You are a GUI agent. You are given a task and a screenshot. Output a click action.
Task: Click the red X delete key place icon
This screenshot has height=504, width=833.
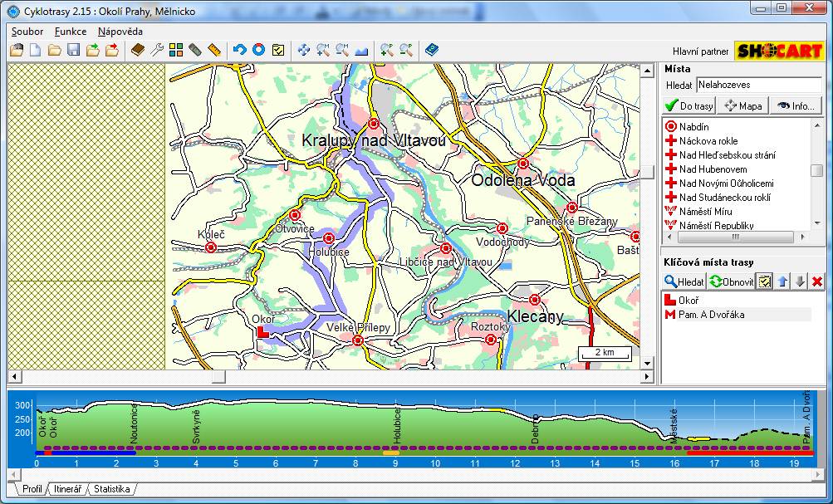pos(817,281)
